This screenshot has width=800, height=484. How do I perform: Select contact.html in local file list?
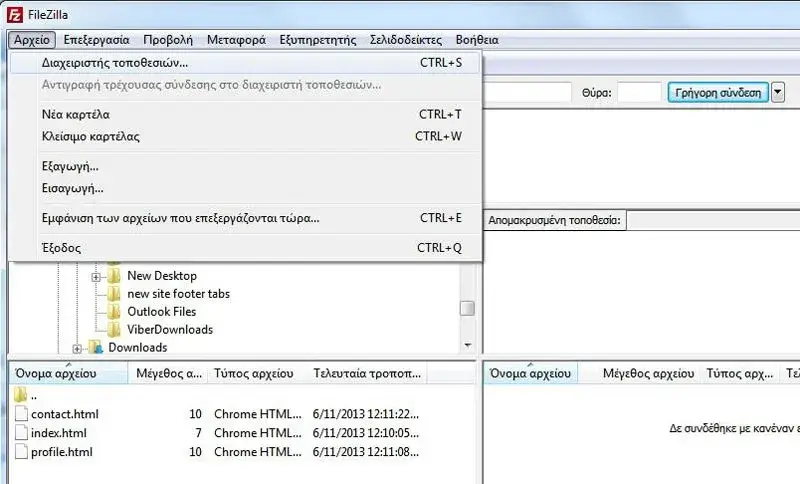pos(65,414)
